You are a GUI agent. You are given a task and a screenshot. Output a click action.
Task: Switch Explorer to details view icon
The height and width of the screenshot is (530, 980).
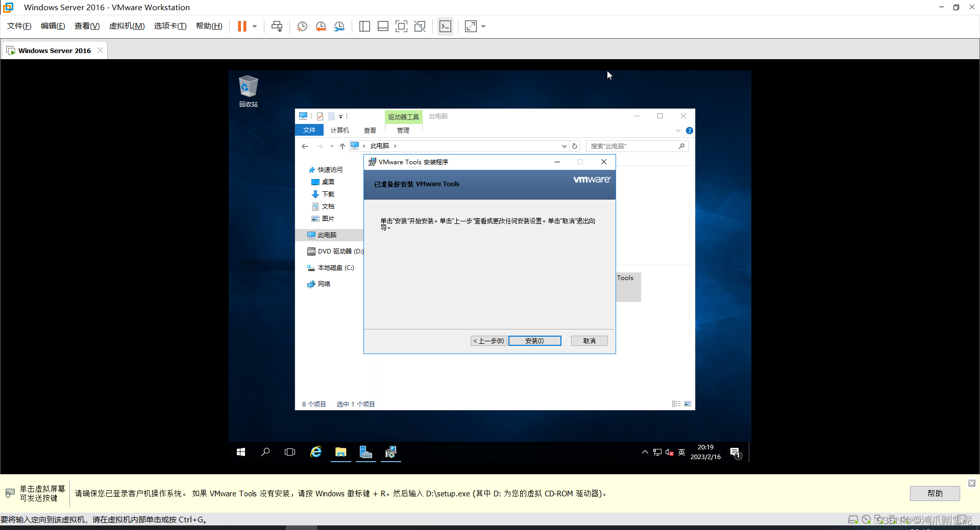point(676,404)
